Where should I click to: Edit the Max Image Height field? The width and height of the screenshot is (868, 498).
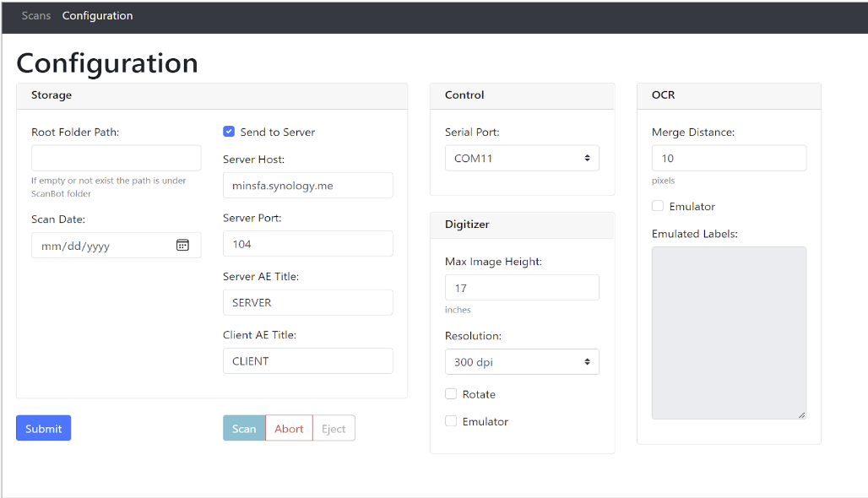click(x=522, y=288)
